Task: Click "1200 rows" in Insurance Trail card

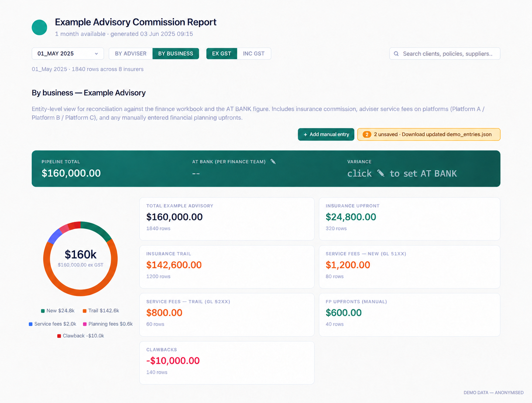Action: click(x=158, y=276)
